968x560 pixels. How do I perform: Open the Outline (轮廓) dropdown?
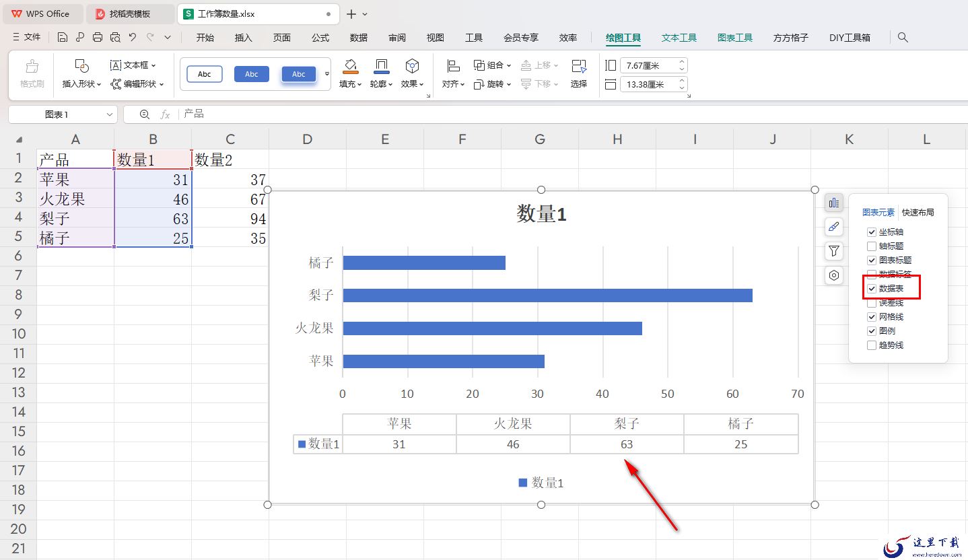382,84
